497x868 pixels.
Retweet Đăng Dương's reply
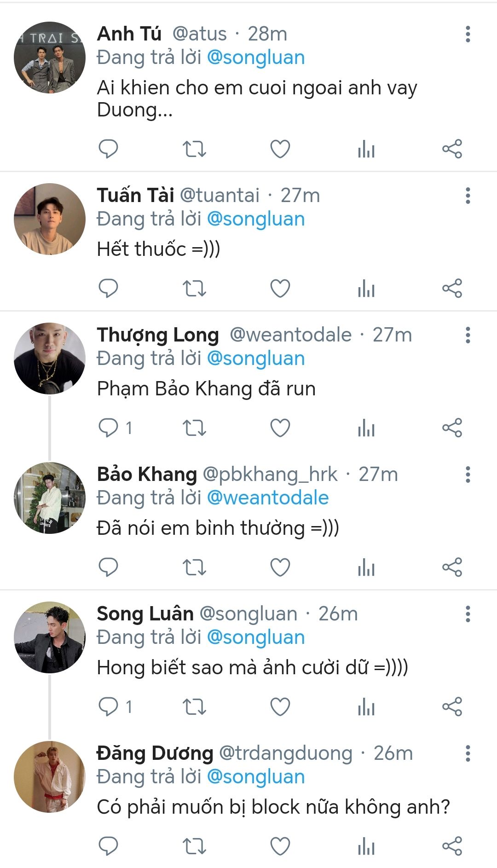194,846
